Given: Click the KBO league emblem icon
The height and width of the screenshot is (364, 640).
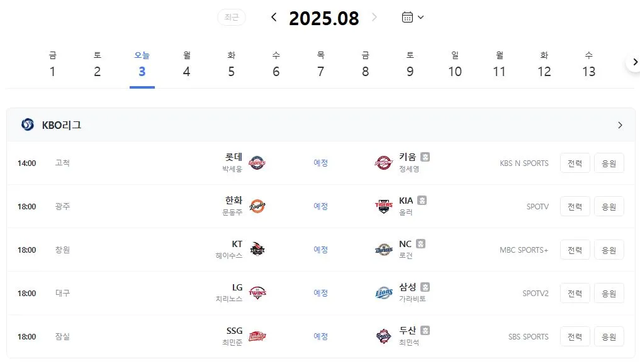Looking at the screenshot, I should pyautogui.click(x=27, y=124).
